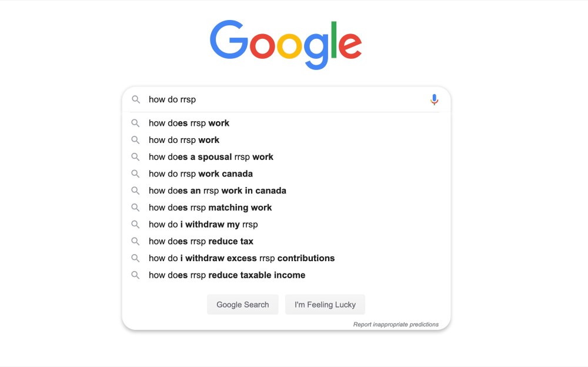
Task: Choose 'how does a spousal rrsp work'
Action: [211, 157]
